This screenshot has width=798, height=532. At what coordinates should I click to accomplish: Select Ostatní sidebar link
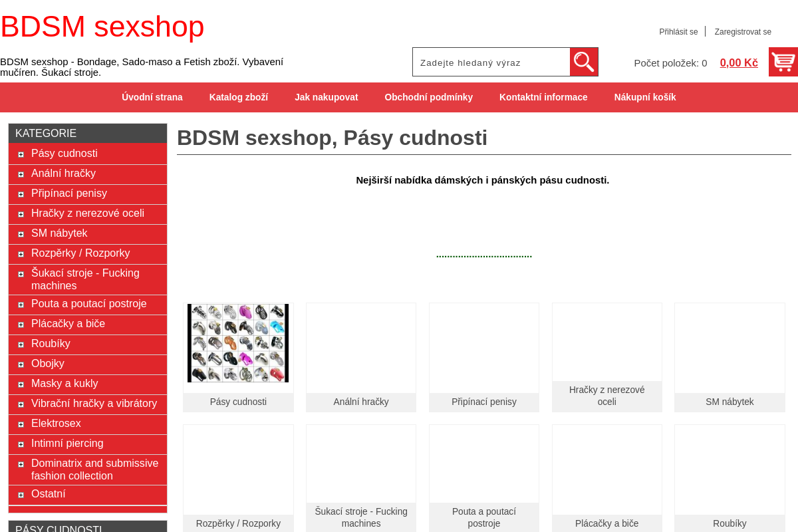[x=49, y=494]
